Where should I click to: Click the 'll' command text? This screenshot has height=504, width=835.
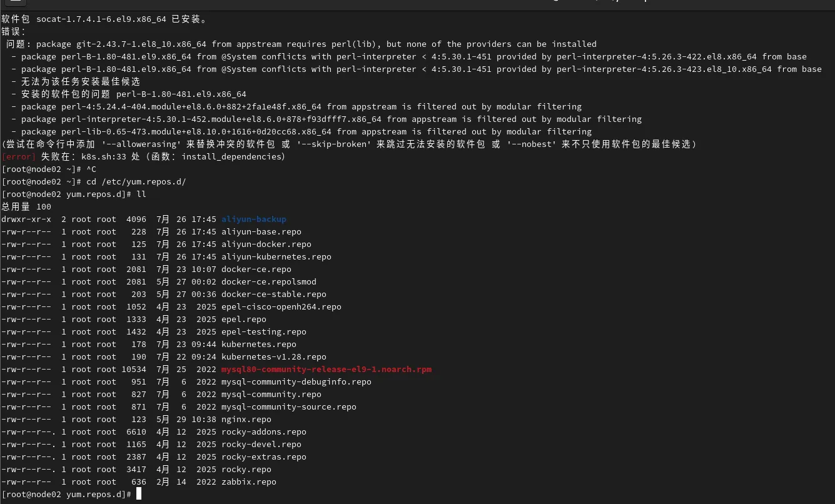(x=141, y=194)
